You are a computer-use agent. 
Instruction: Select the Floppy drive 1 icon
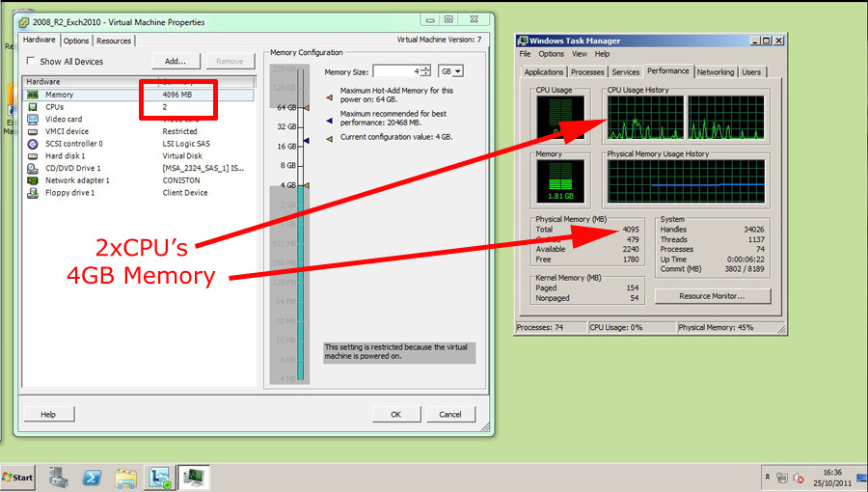[x=33, y=193]
